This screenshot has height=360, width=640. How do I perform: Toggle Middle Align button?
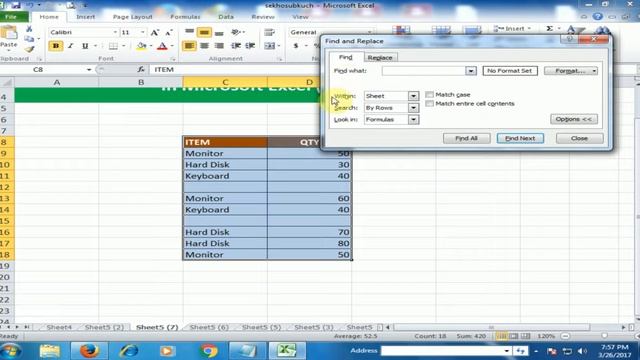pos(204,32)
